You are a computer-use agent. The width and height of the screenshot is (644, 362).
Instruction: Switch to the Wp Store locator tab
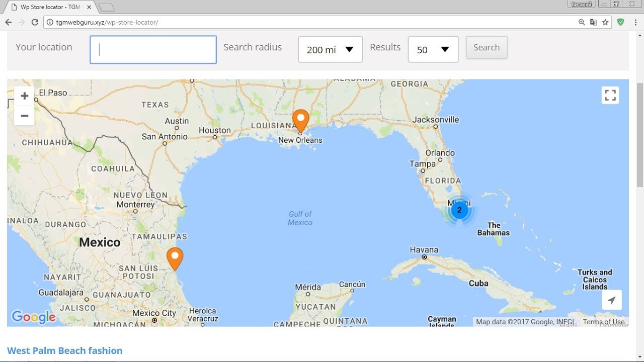coord(49,7)
